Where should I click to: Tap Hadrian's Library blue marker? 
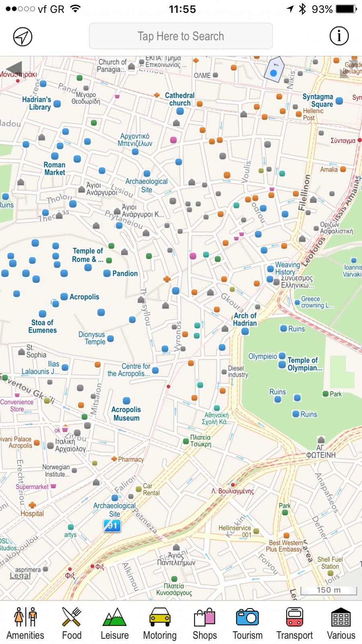click(x=58, y=103)
